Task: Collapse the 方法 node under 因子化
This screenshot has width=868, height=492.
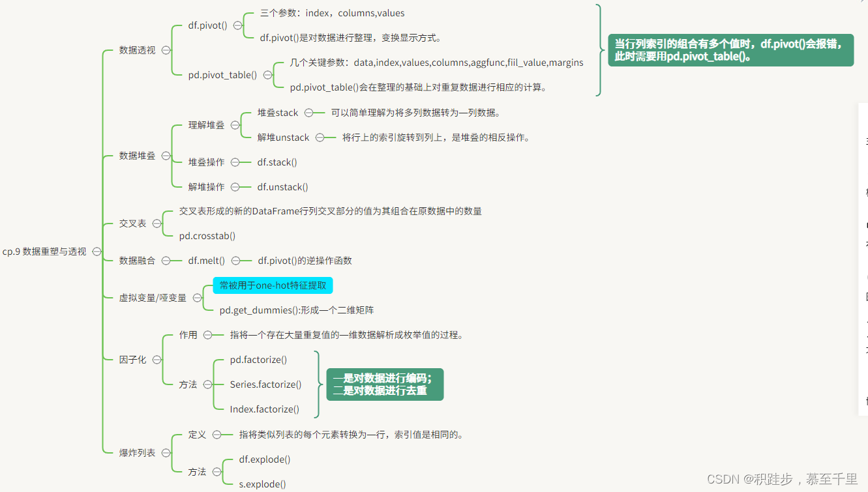Action: [207, 384]
